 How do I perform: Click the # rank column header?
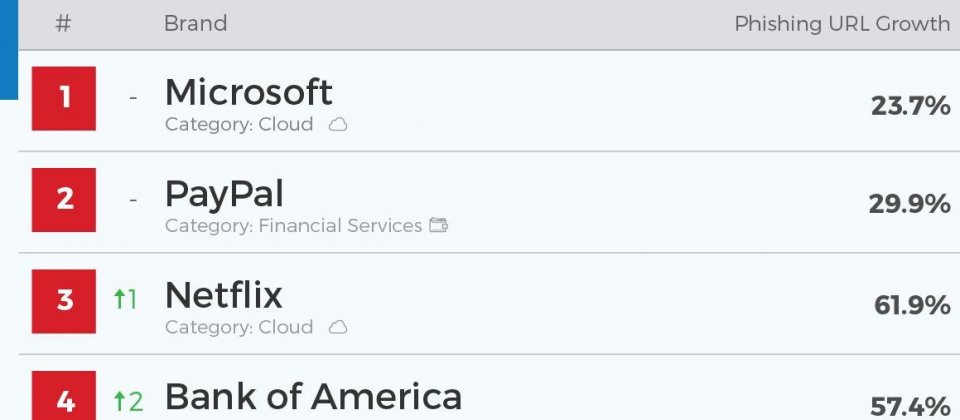(x=63, y=24)
